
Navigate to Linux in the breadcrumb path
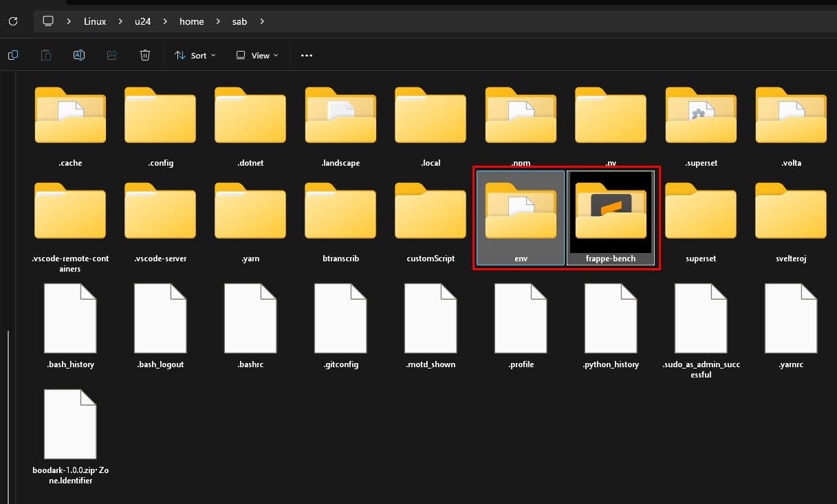(95, 21)
